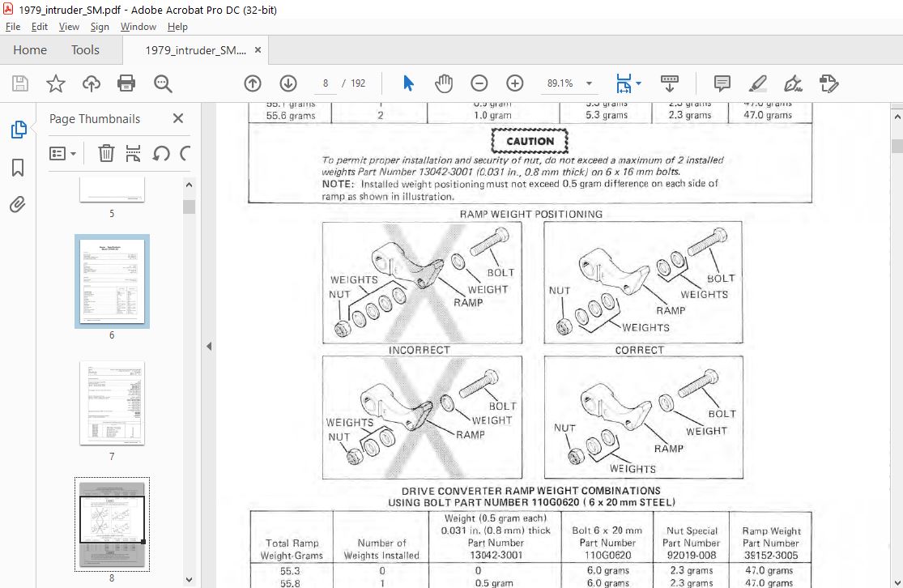Click the Number of Weights Installed header
Viewport: 903px width, 588px height.
click(381, 549)
